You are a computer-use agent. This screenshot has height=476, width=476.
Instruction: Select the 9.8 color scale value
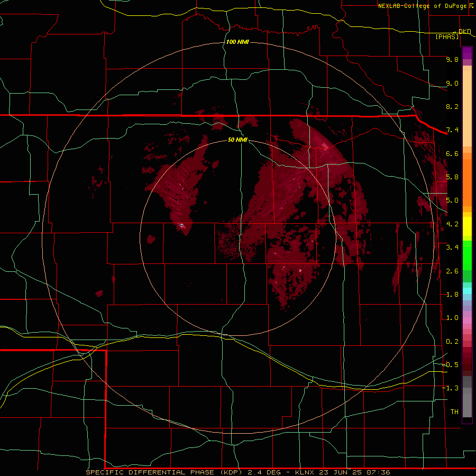(452, 59)
